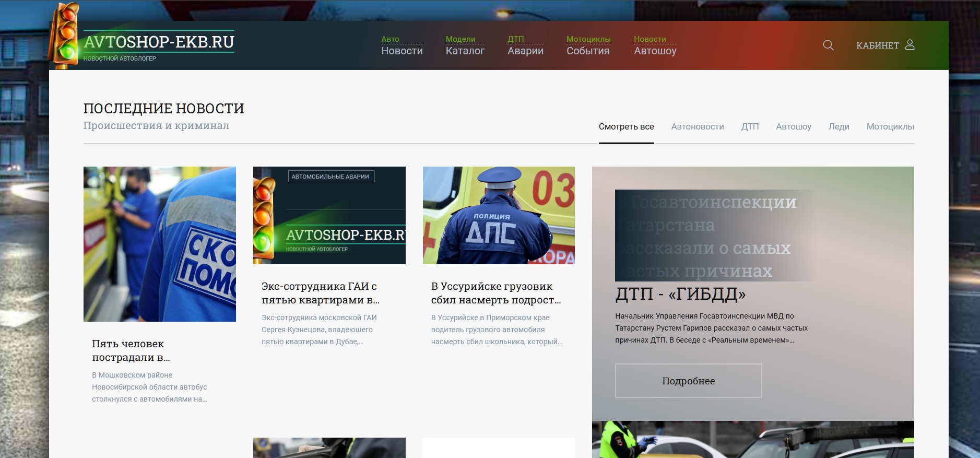Select the Автошоу filter tab
980x458 pixels.
click(x=793, y=127)
